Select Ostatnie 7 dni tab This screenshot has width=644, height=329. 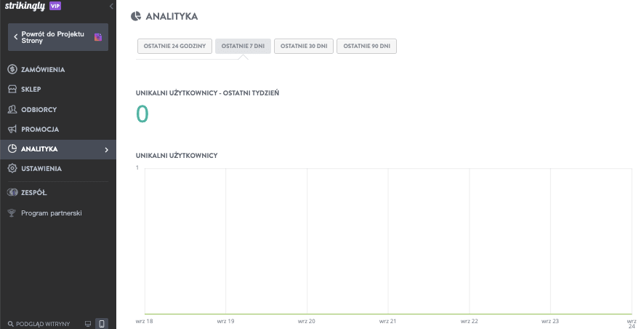243,46
